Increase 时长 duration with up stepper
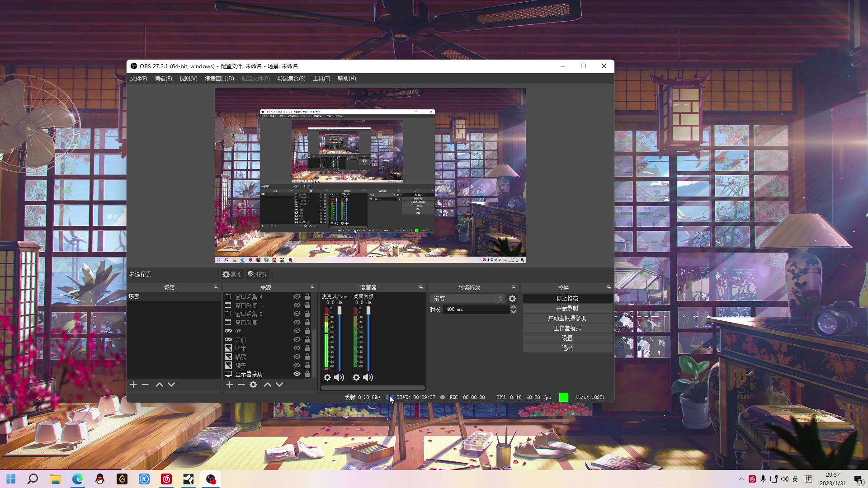This screenshot has height=488, width=868. [514, 307]
